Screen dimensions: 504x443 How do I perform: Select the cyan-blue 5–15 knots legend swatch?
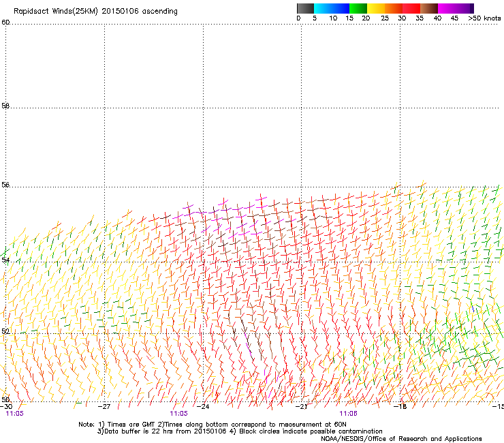coord(332,8)
